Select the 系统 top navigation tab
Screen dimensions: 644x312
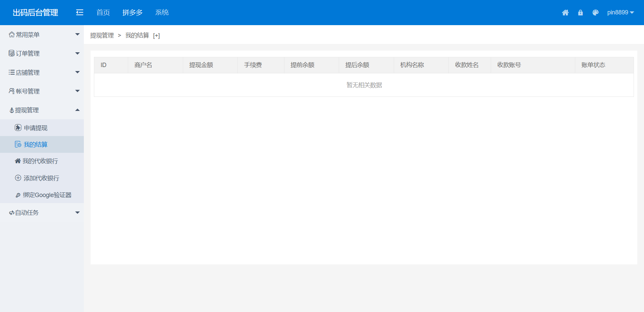tap(162, 12)
